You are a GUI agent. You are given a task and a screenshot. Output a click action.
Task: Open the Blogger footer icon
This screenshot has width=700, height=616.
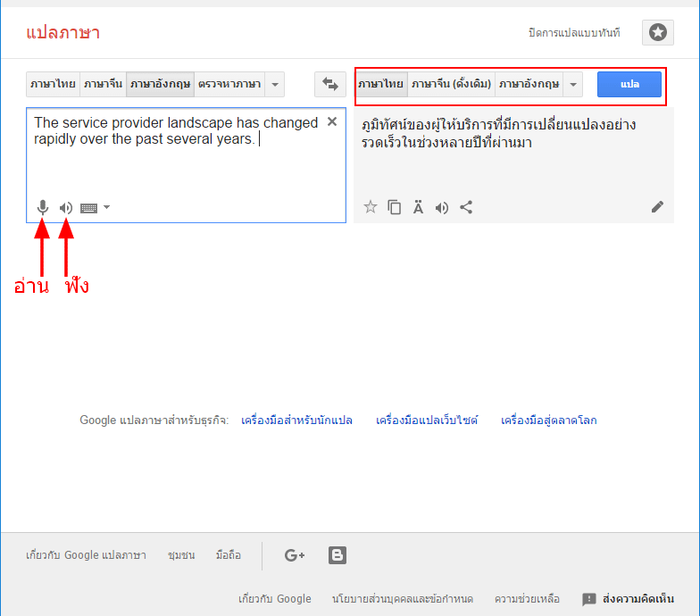[x=337, y=555]
